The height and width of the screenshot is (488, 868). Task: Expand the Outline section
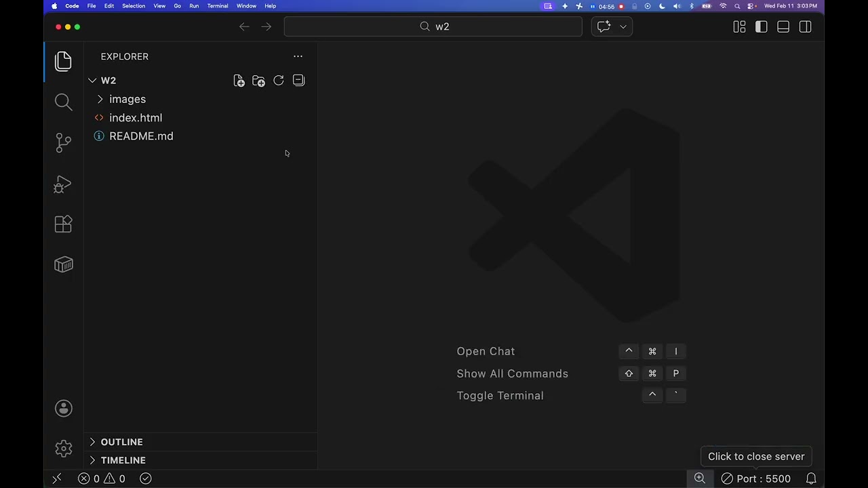click(x=92, y=442)
